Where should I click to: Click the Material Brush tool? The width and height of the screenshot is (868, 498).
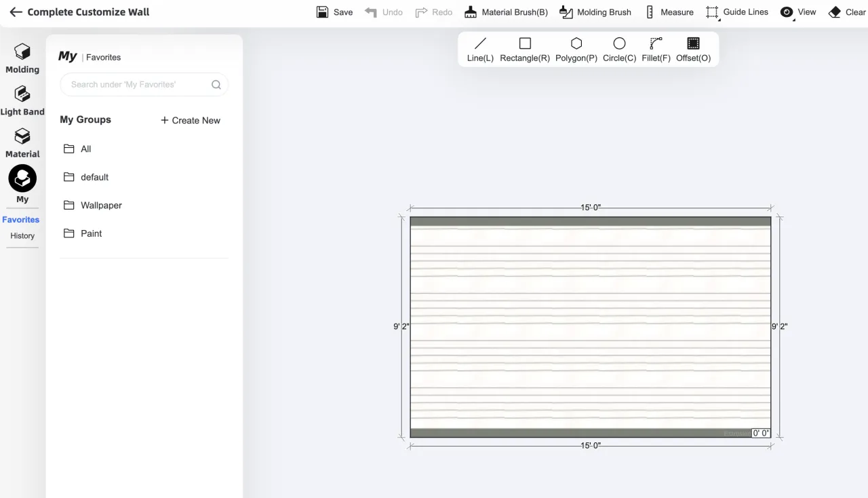coord(506,12)
